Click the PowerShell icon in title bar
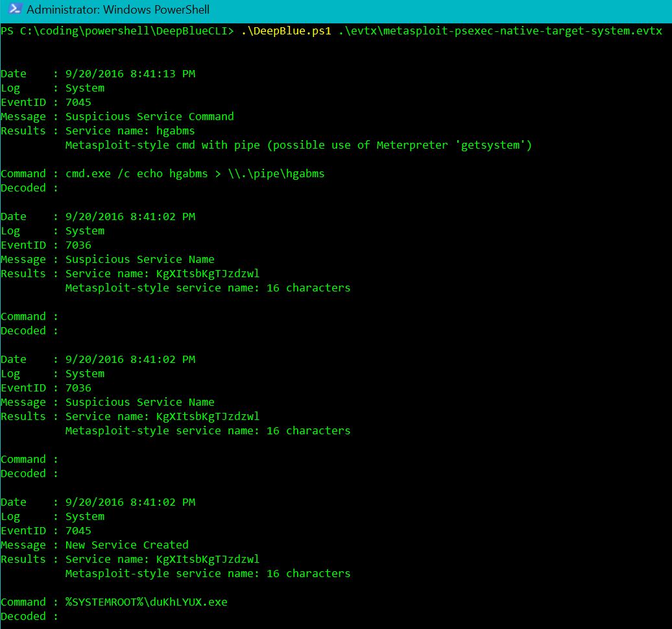Image resolution: width=672 pixels, height=629 pixels. [14, 9]
